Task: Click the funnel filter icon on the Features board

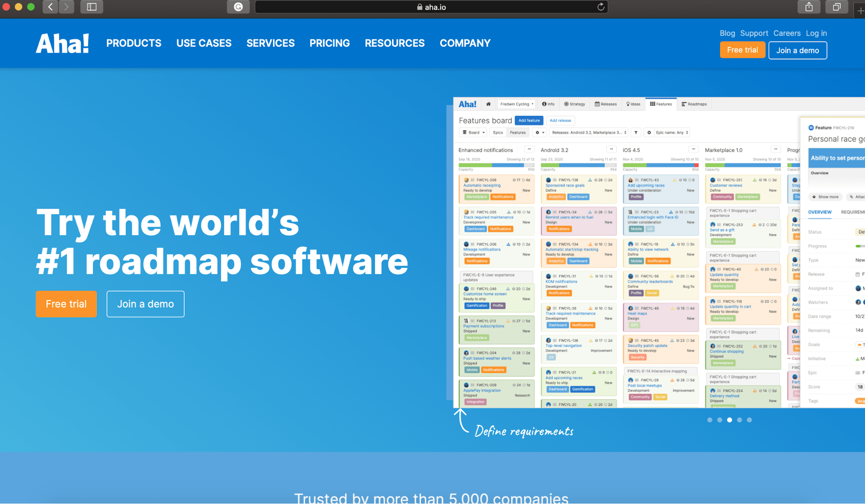Action: (x=636, y=133)
